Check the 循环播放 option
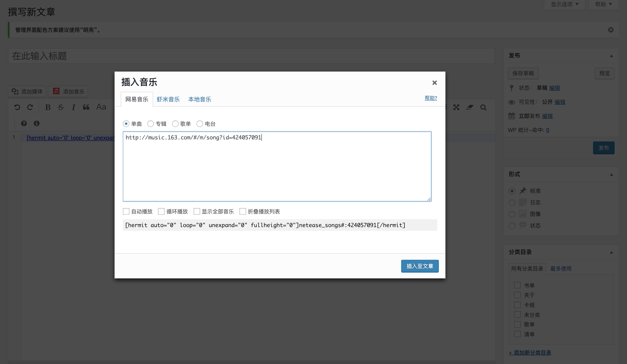Image resolution: width=627 pixels, height=364 pixels. coord(161,212)
